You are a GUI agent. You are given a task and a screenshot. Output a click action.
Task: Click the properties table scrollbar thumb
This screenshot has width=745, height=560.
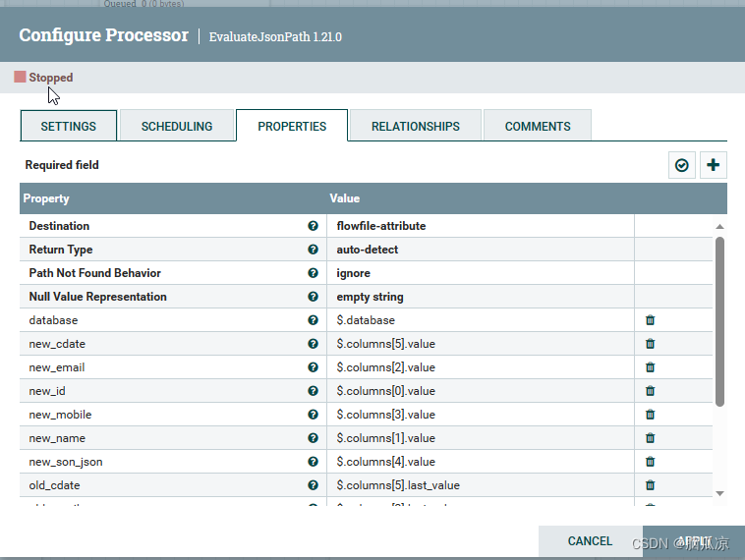719,321
